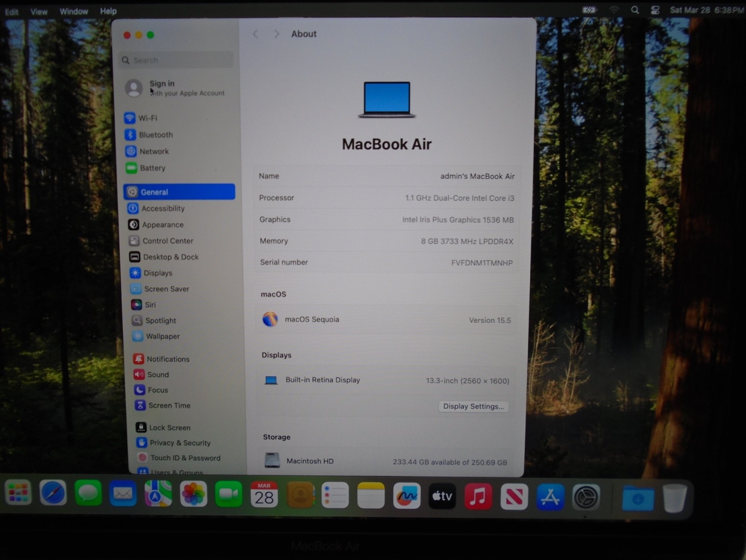Click the macOS Sequoia version row
The height and width of the screenshot is (560, 746).
(x=387, y=320)
